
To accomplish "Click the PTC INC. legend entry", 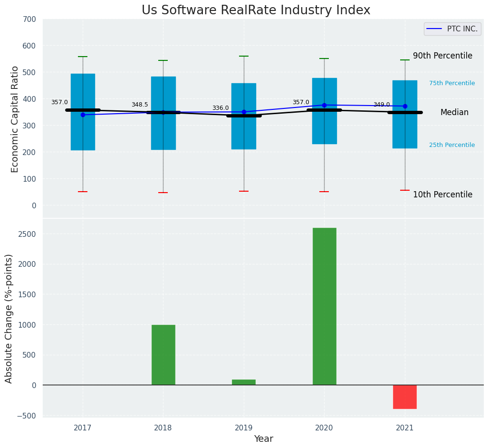I will click(452, 29).
